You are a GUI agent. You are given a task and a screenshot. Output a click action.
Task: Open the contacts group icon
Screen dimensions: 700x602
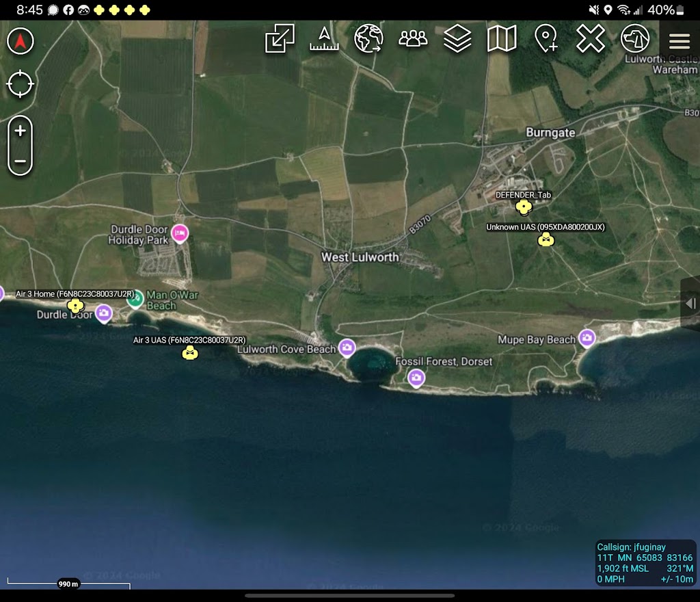413,38
